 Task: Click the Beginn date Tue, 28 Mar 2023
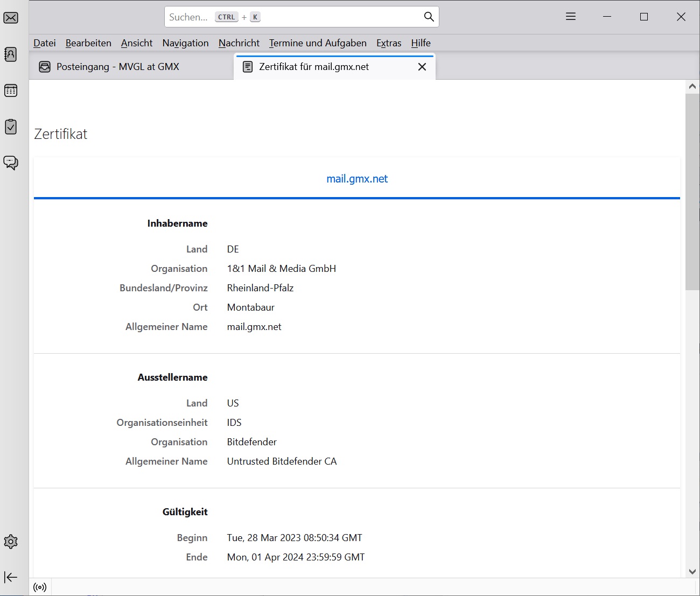[x=295, y=538]
